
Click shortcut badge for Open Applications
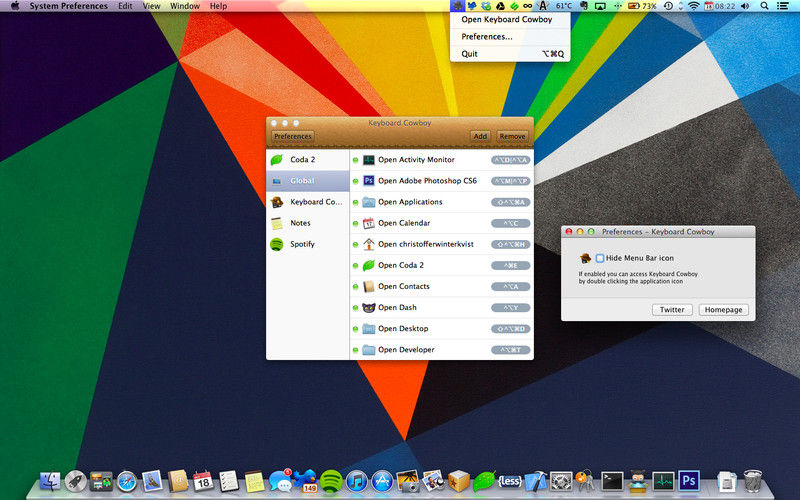[511, 203]
